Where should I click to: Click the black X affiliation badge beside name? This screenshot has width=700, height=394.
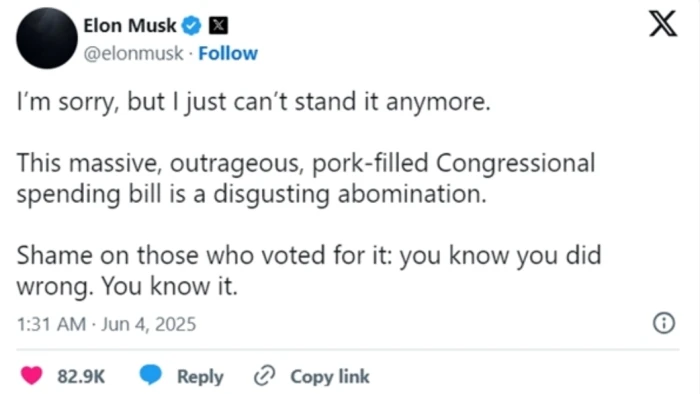(x=218, y=25)
